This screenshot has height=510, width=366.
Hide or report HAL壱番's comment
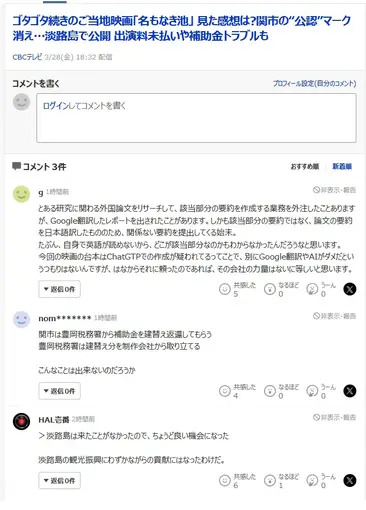click(x=334, y=417)
